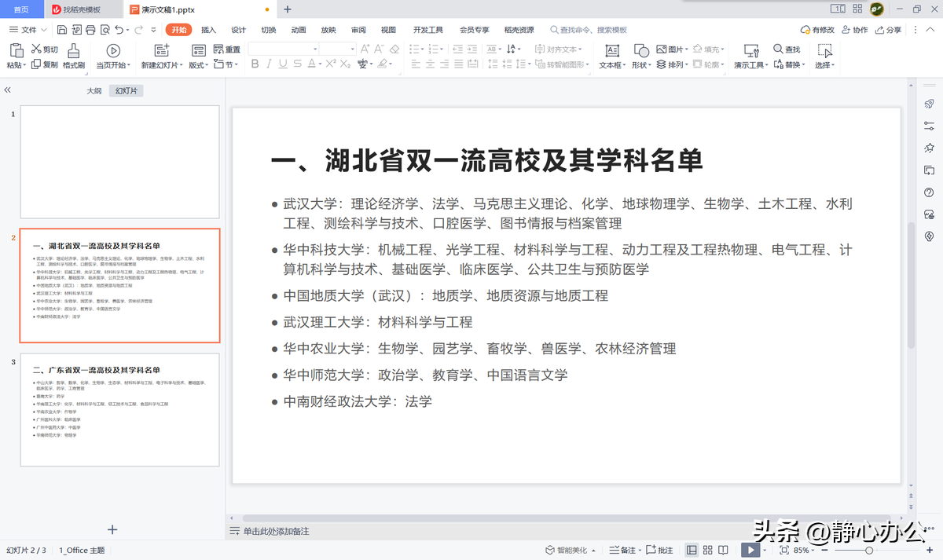Click the 粘贴 (Paste) clipboard icon
This screenshot has width=943, height=560.
point(15,50)
